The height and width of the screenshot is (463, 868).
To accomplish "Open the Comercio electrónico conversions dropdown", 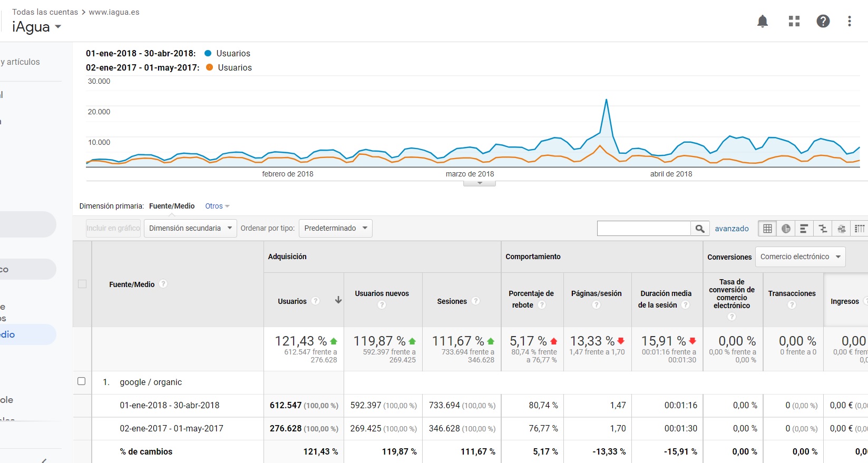I will (800, 257).
